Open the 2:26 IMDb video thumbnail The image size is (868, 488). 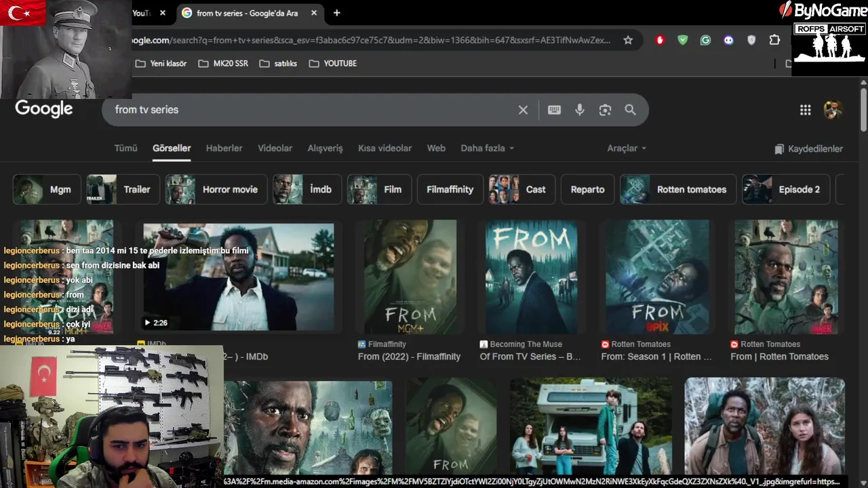pos(239,277)
